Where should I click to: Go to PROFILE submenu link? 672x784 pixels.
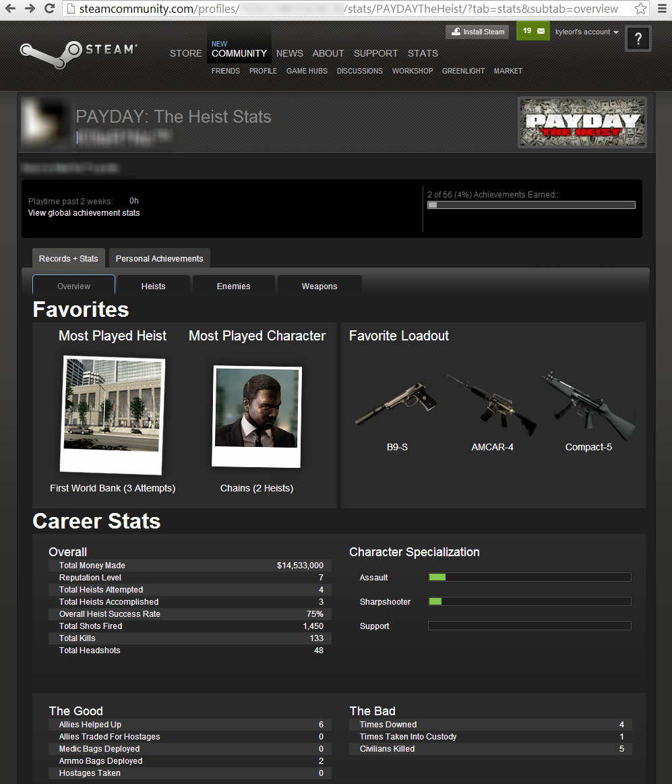click(x=263, y=71)
